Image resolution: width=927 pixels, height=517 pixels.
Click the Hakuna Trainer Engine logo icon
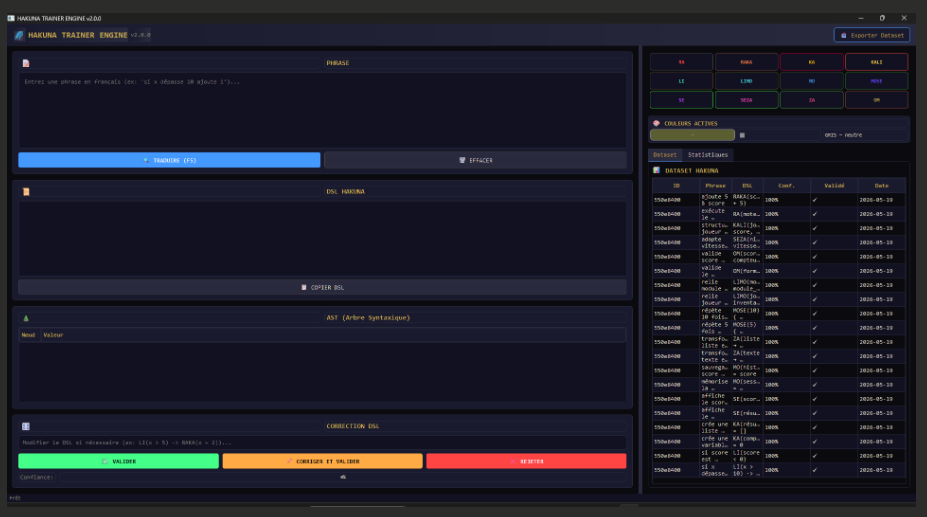coord(19,35)
